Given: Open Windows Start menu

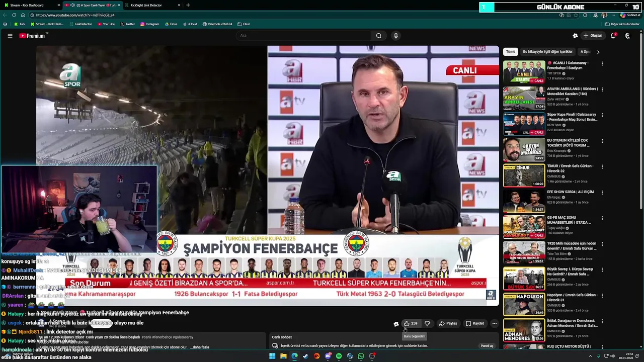Looking at the screenshot, I should click(272, 356).
